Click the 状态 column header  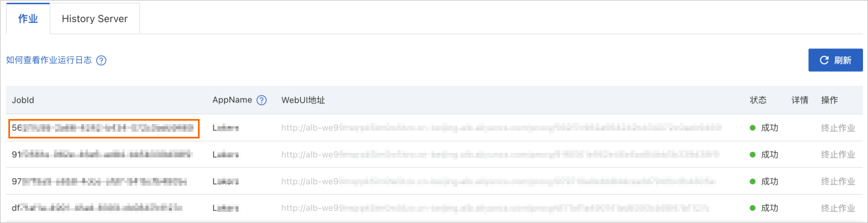coord(758,100)
